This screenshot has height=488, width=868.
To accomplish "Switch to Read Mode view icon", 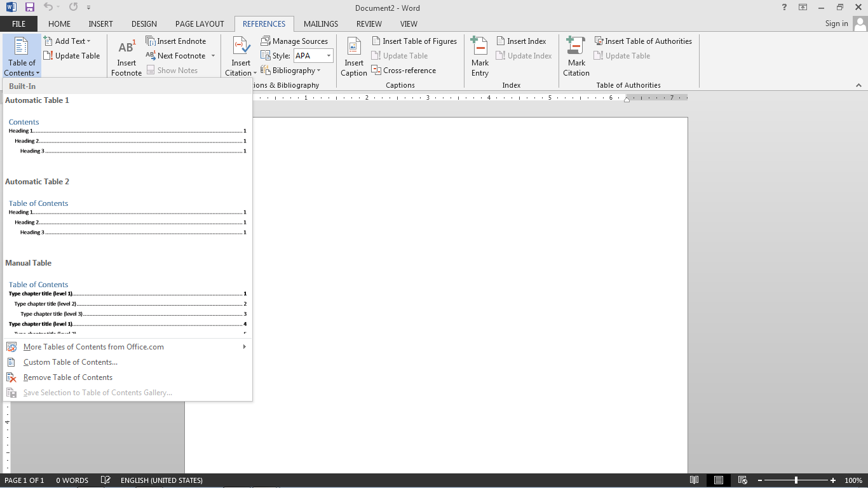I will tap(695, 480).
